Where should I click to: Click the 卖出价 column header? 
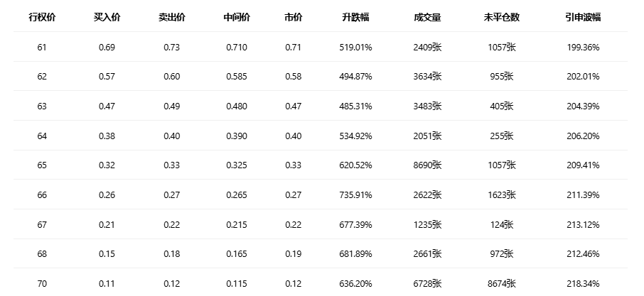tap(171, 17)
